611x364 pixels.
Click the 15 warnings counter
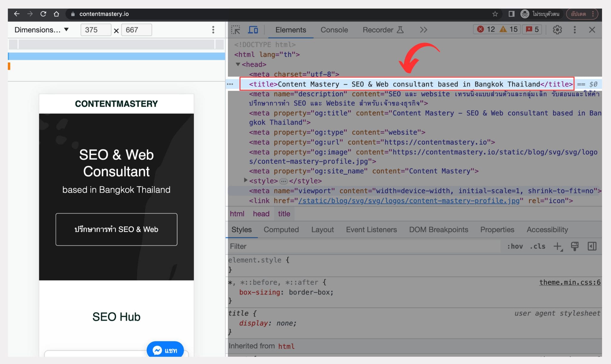pos(509,29)
